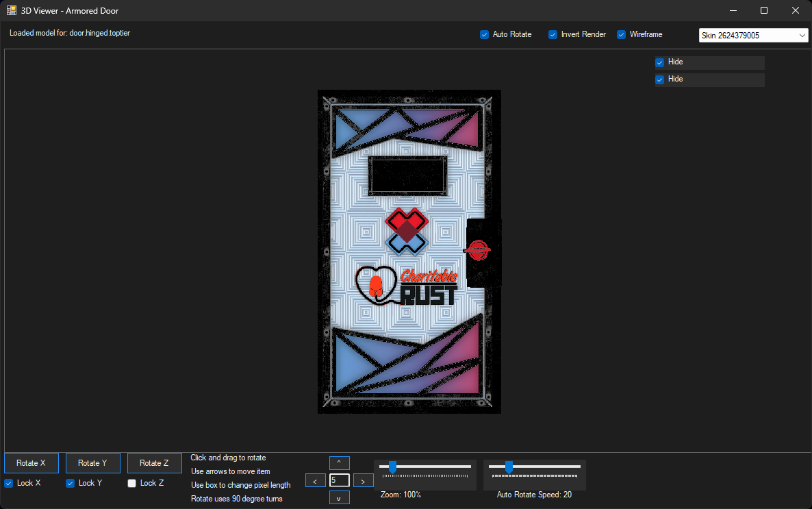Enable the Lock Z checkbox
The width and height of the screenshot is (812, 509).
131,483
